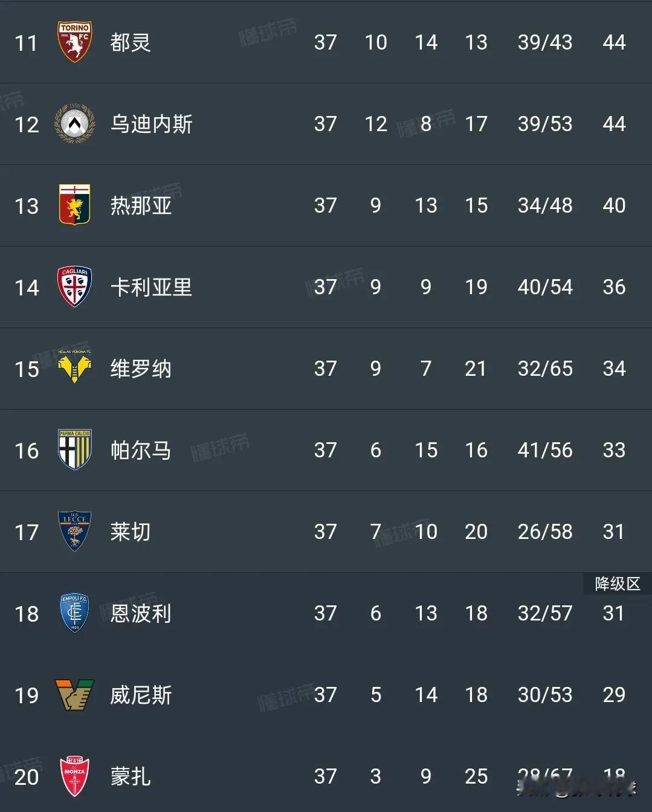This screenshot has height=812, width=652.
Task: Tap the Parma Calcio crest
Action: pyautogui.click(x=74, y=450)
